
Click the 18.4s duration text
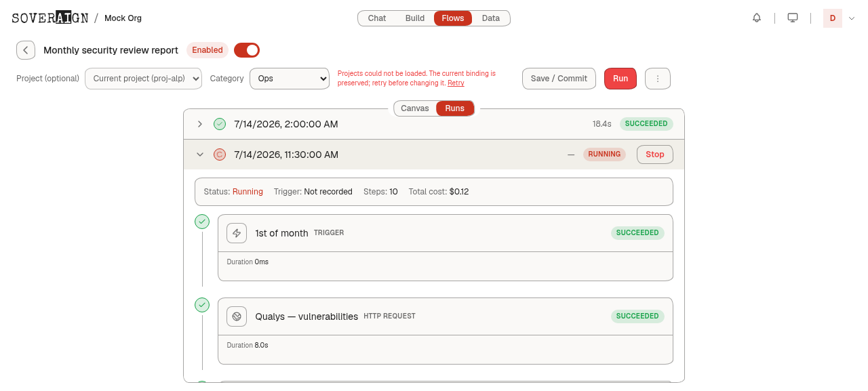click(602, 124)
